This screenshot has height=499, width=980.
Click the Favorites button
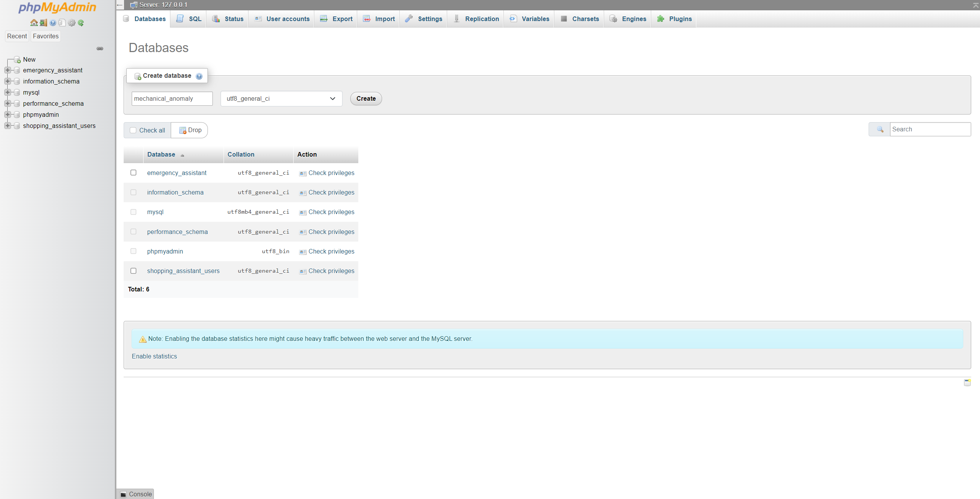coord(46,36)
